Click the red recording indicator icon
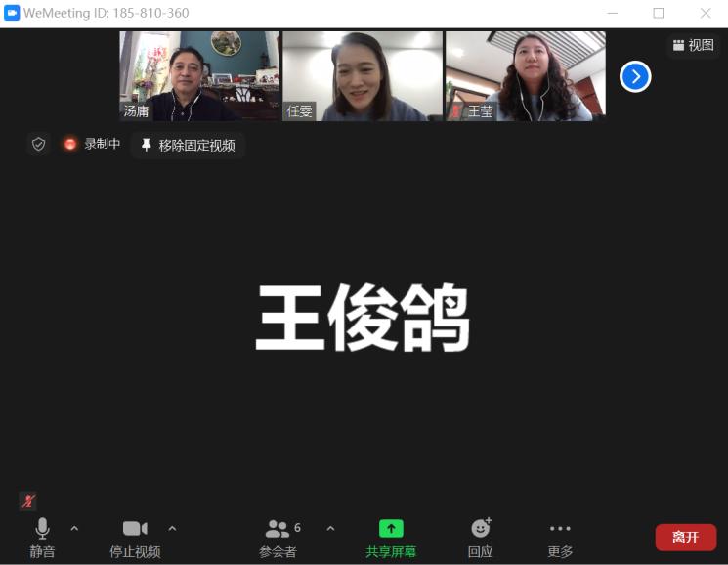Screen dimensions: 728x565 pos(70,144)
